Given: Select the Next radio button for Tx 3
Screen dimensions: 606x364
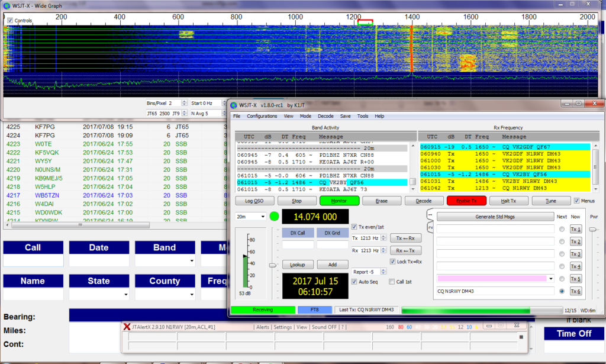Looking at the screenshot, I should pyautogui.click(x=562, y=254).
